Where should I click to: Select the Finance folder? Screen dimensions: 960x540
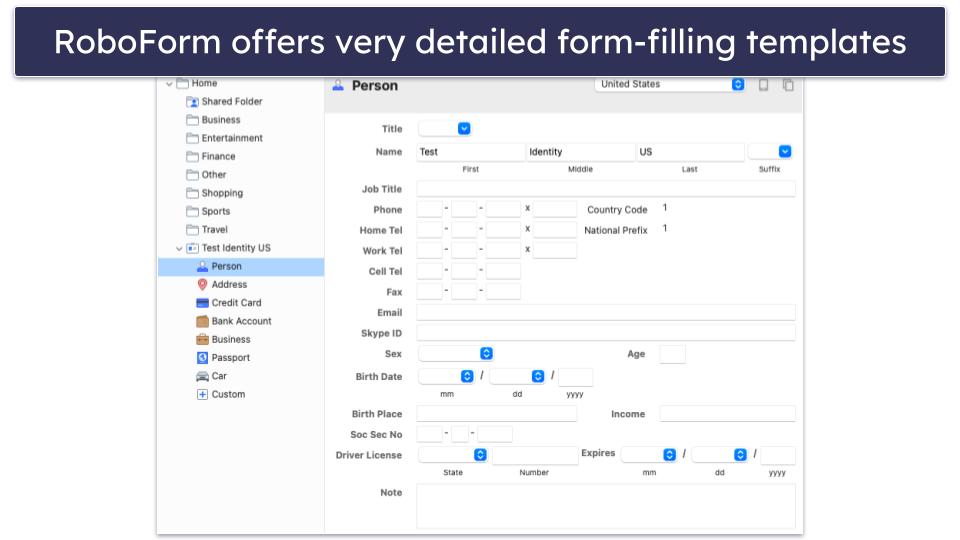click(x=218, y=157)
